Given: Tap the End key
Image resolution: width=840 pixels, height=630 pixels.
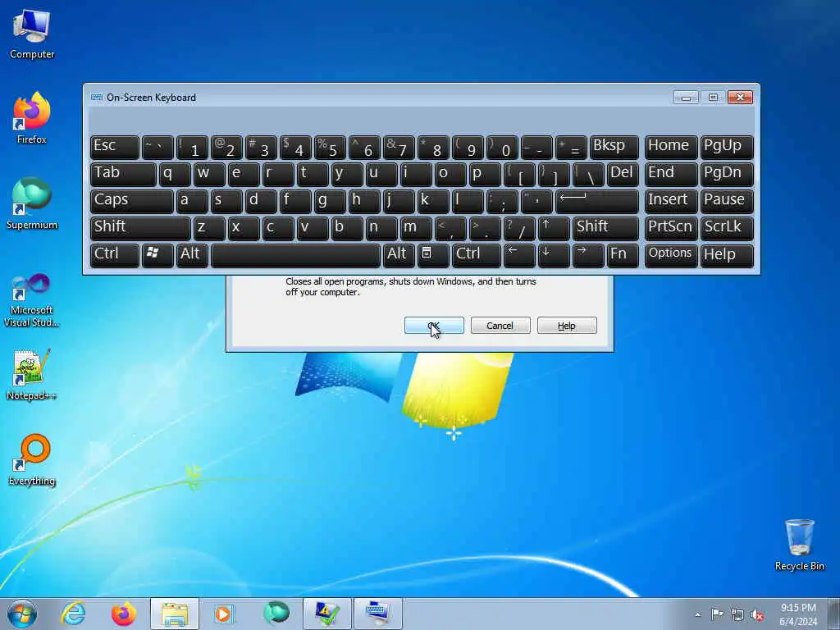Looking at the screenshot, I should [x=671, y=175].
